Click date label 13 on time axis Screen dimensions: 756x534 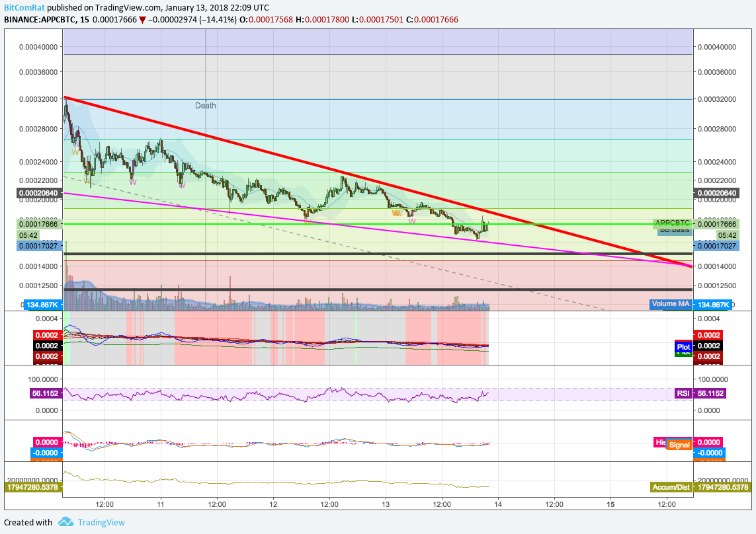pos(386,504)
